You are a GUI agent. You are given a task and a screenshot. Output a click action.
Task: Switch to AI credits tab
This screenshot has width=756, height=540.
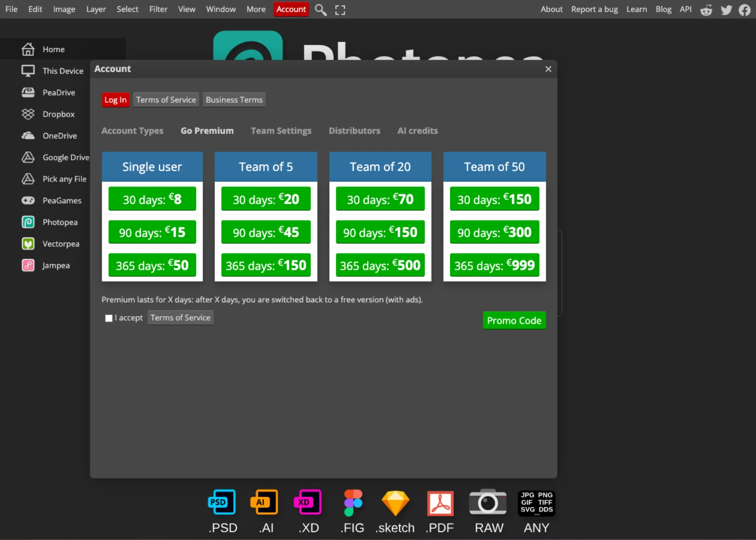tap(418, 131)
